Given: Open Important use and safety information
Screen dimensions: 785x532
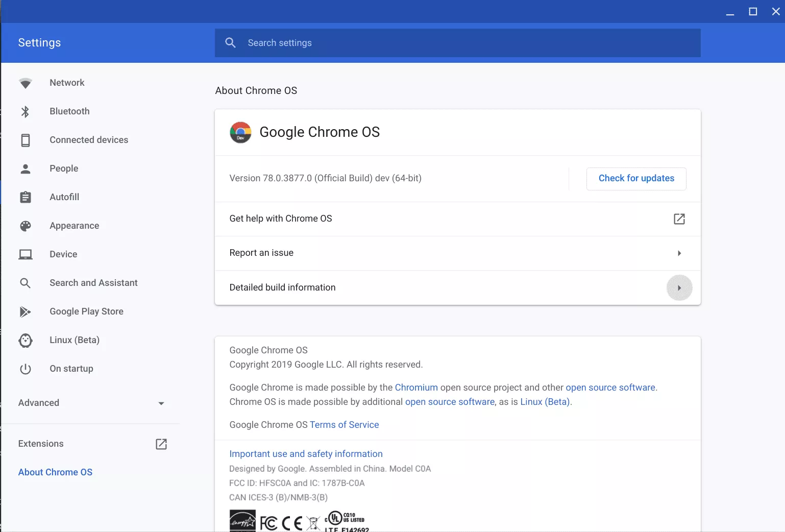Looking at the screenshot, I should [x=306, y=454].
